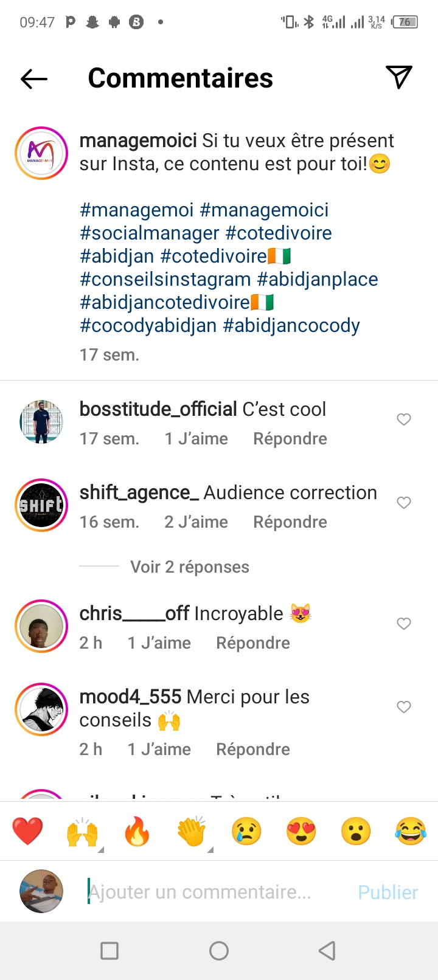Pick the clapping hands emoji
Viewport: 438px width, 980px height.
(192, 831)
